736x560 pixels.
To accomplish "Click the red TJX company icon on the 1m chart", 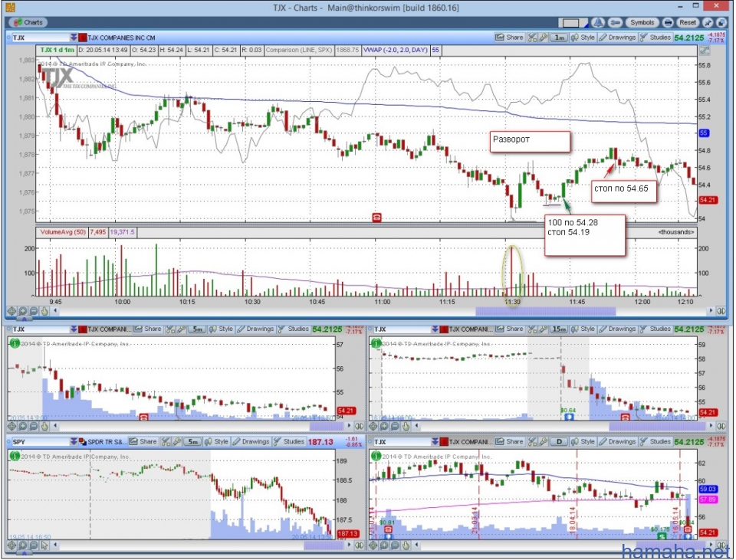I will click(x=83, y=38).
